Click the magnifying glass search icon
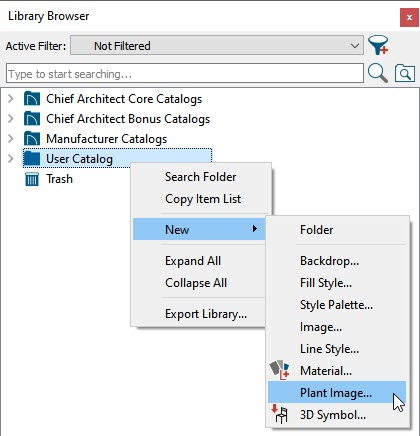 point(378,73)
